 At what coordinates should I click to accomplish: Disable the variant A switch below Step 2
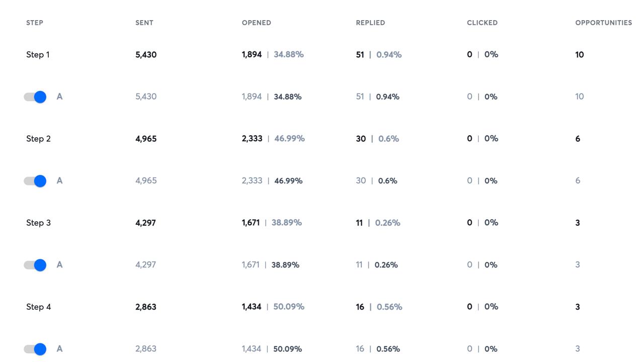pyautogui.click(x=35, y=181)
